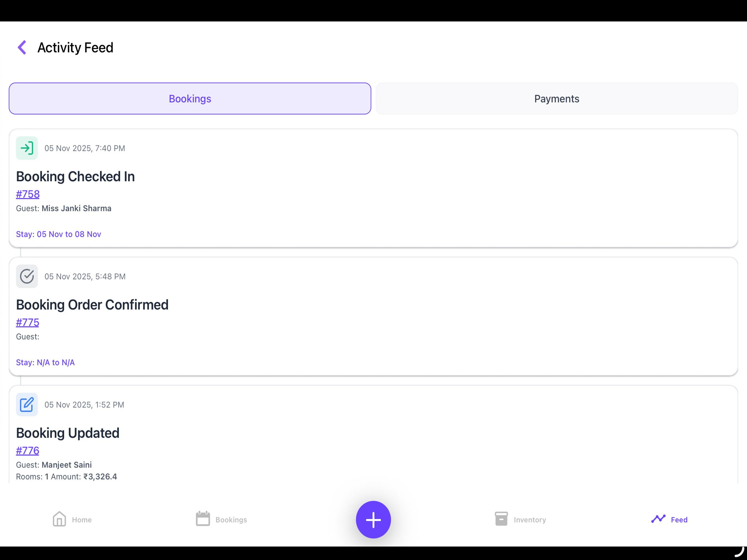Open booking link #776

coord(27,451)
